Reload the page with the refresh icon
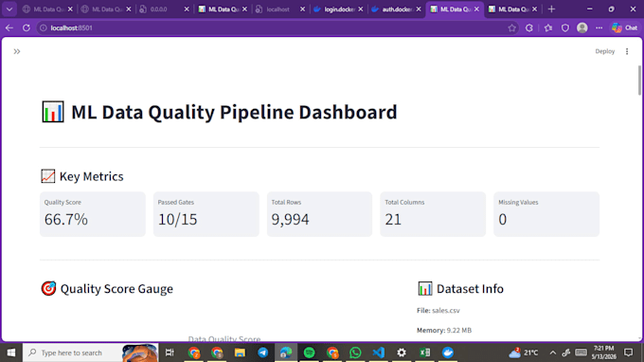Image resolution: width=644 pixels, height=362 pixels. [x=27, y=27]
